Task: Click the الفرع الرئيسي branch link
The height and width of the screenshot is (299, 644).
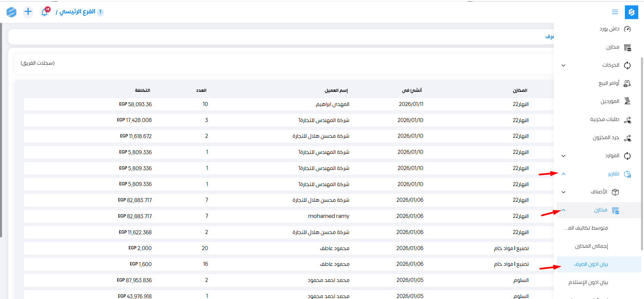Action: (77, 12)
